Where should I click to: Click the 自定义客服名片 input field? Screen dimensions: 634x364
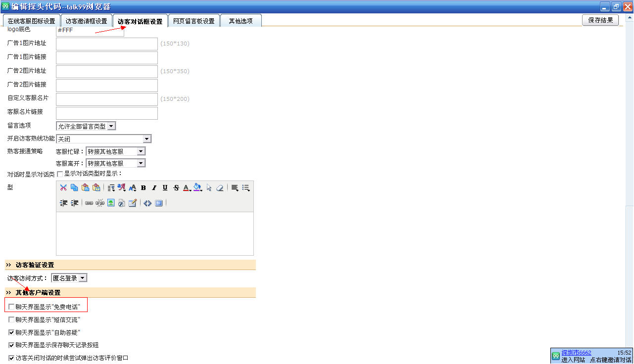click(107, 99)
